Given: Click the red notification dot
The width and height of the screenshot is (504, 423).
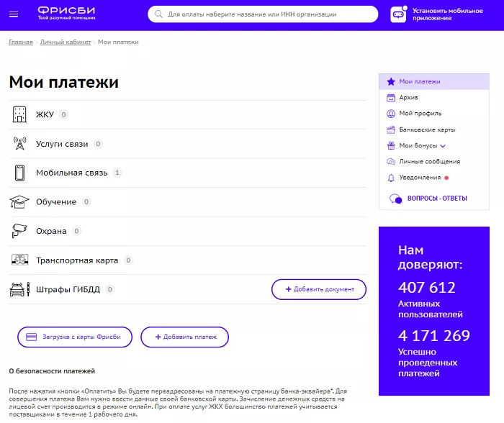Looking at the screenshot, I should pyautogui.click(x=446, y=178).
